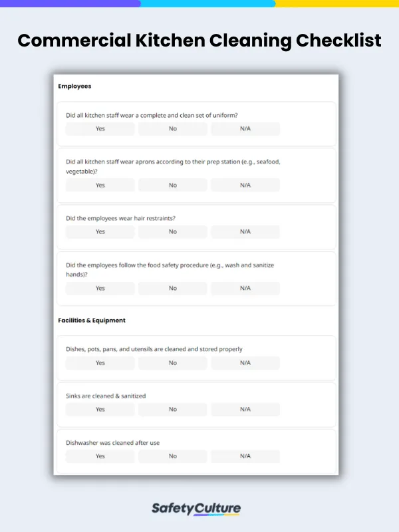Image resolution: width=399 pixels, height=532 pixels.
Task: Mark N/A for clean uniform question
Action: pyautogui.click(x=245, y=128)
